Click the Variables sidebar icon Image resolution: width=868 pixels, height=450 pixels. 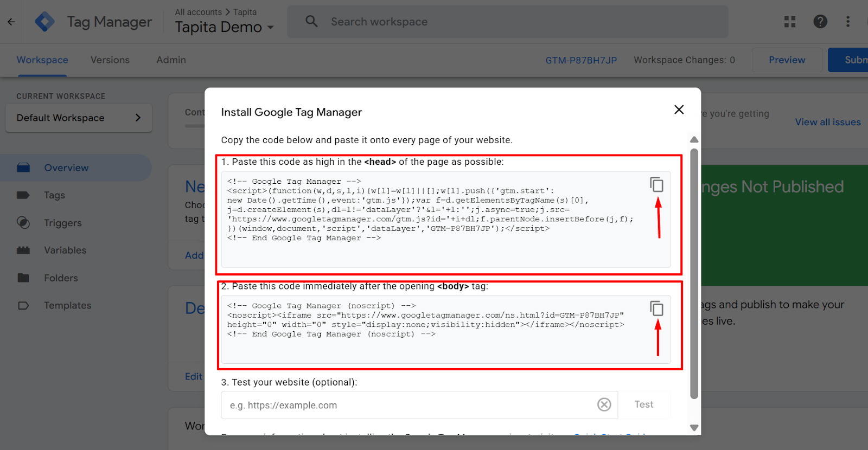[23, 250]
